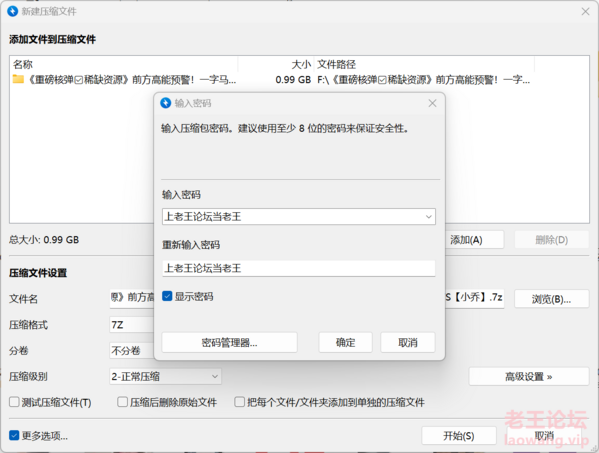Check 压缩后删除原始文件 option
This screenshot has height=453, width=599.
pyautogui.click(x=122, y=402)
